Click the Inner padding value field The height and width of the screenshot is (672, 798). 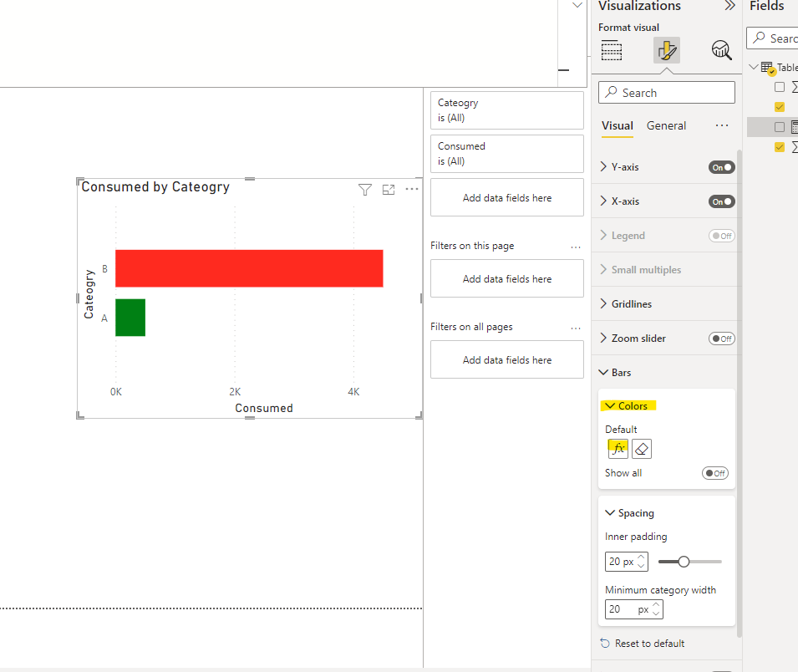click(x=622, y=562)
